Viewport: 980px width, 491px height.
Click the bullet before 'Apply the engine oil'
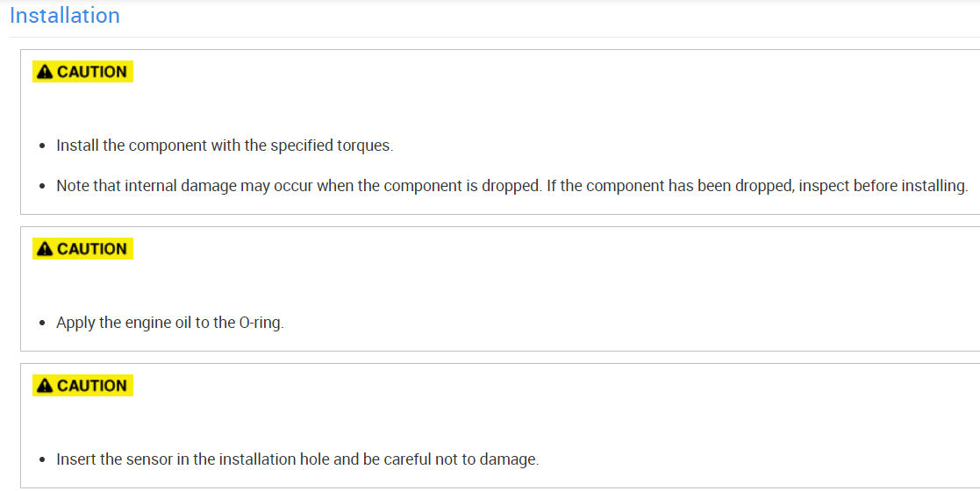(x=42, y=324)
